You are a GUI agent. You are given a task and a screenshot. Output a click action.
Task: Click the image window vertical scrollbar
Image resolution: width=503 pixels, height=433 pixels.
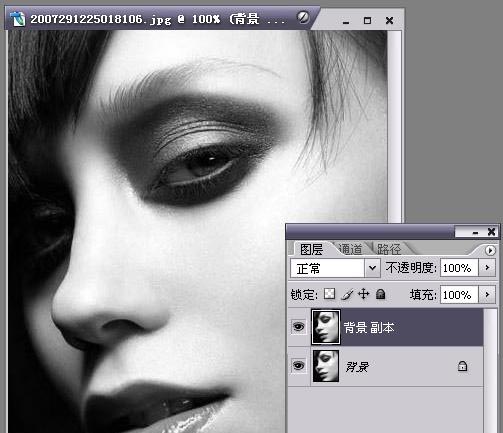point(395,127)
